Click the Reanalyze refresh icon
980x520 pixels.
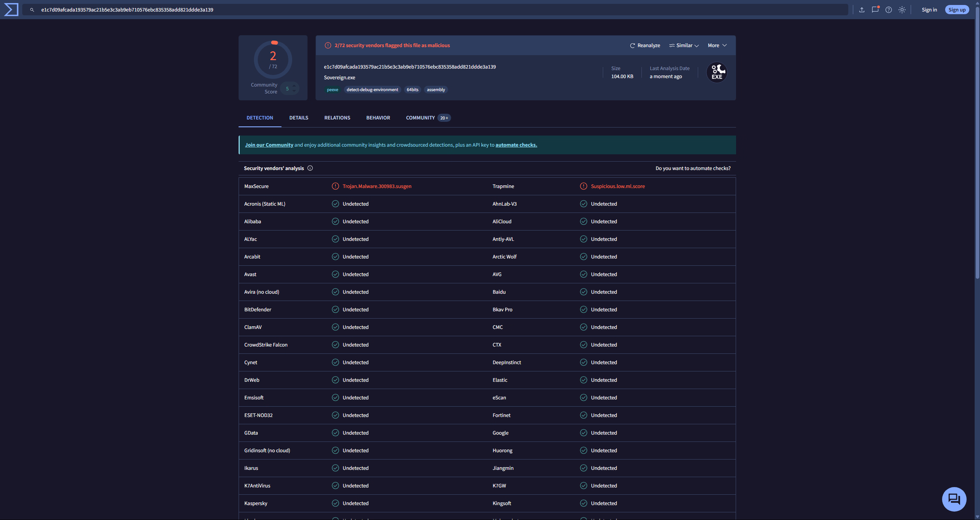point(633,46)
